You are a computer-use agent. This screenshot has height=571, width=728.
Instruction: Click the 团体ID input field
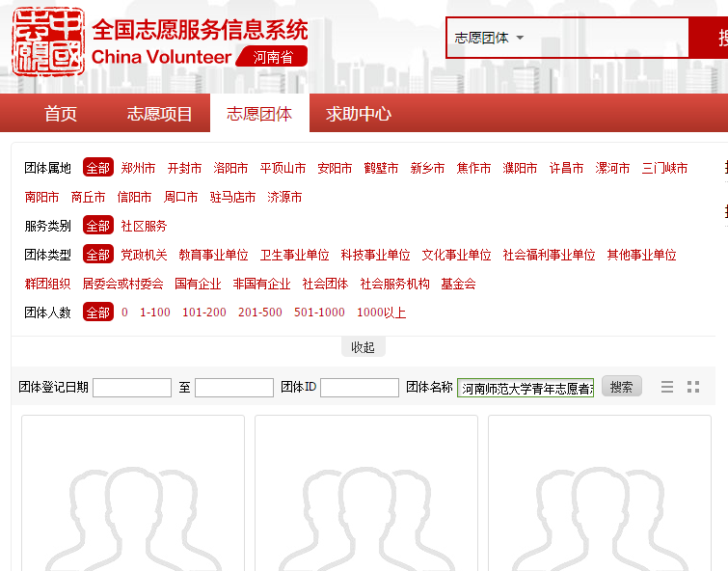[359, 388]
